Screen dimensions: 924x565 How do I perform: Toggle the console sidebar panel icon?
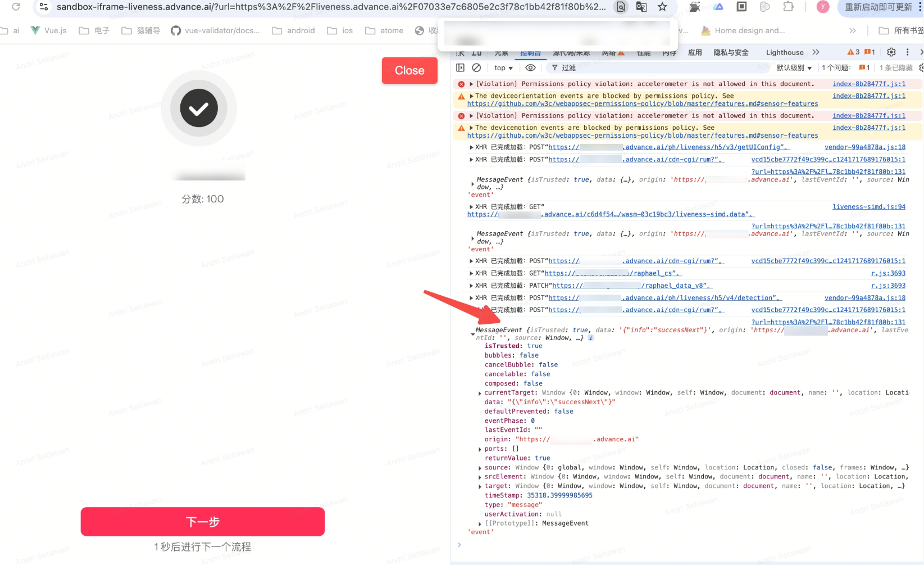(461, 67)
